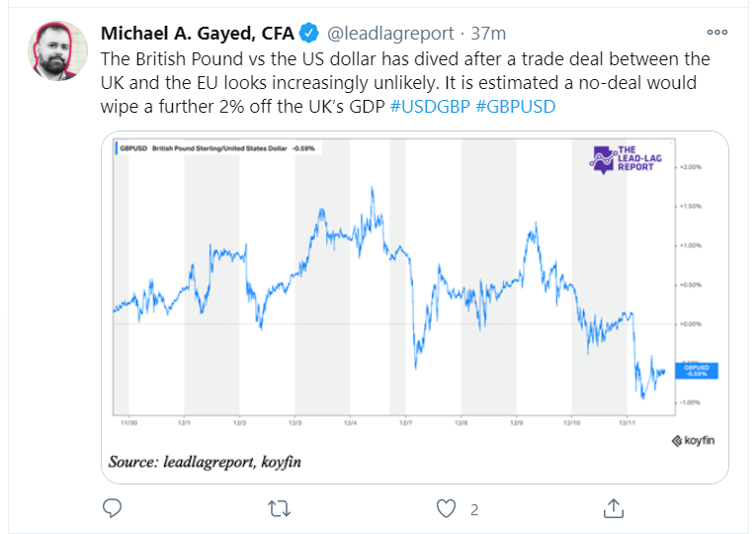Click the like count number 2
The height and width of the screenshot is (534, 756).
pos(474,509)
